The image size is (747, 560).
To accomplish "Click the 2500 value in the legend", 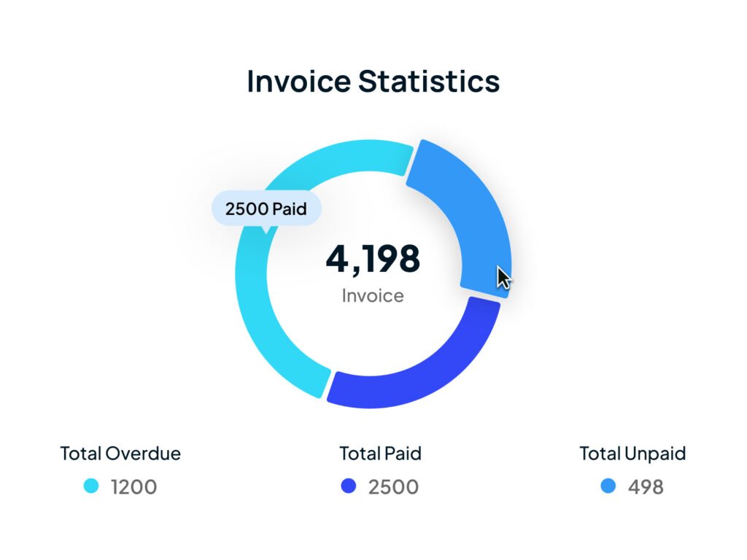I will [393, 487].
